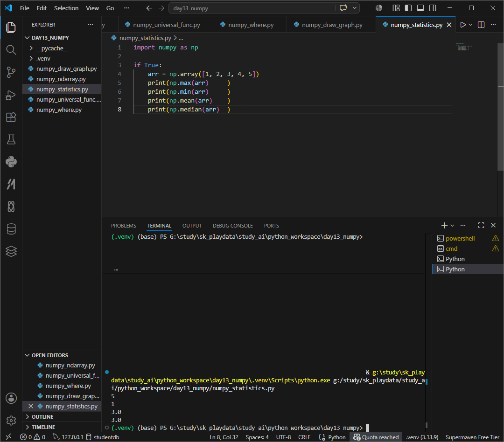Open the new terminal profile dropdown
Screen dimensions: 504x442
[452, 226]
